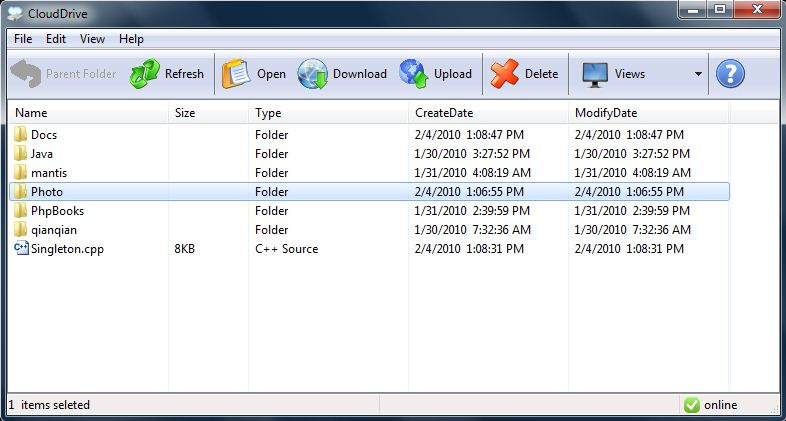Click the Docs folder icon

(21, 134)
